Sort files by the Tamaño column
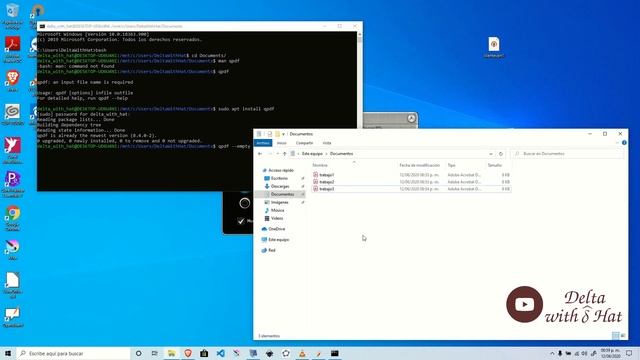640x360 pixels. point(495,165)
